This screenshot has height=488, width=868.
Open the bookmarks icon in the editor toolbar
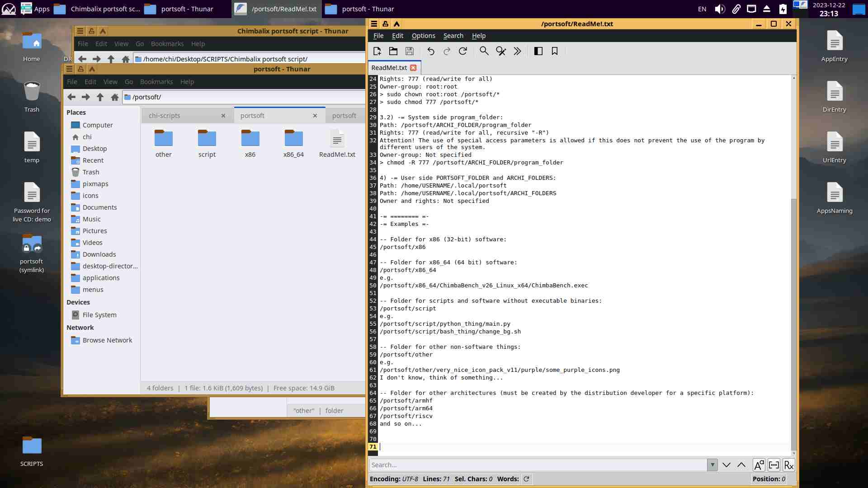click(555, 51)
